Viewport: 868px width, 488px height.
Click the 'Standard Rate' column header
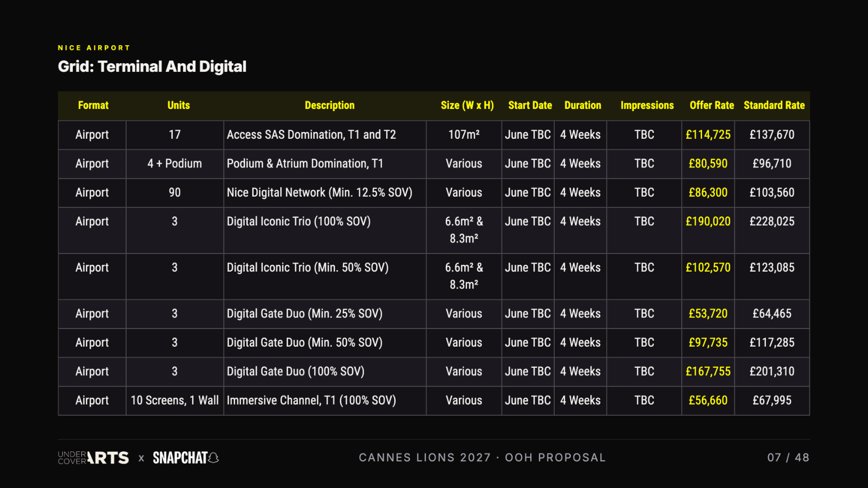(x=774, y=105)
